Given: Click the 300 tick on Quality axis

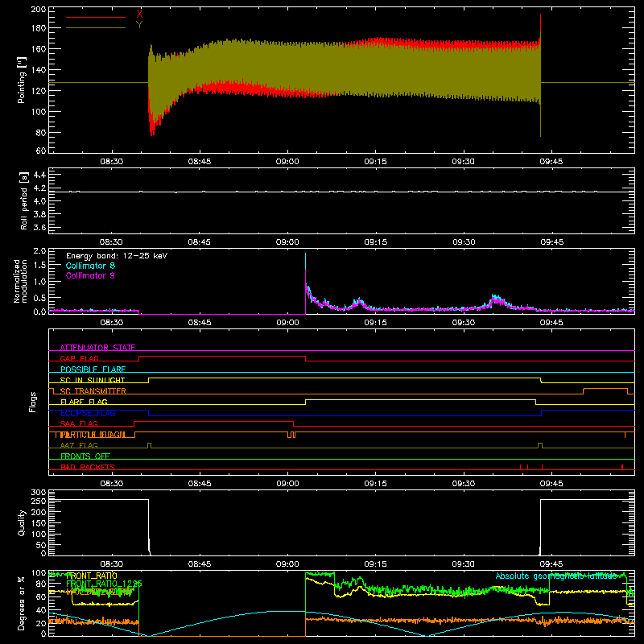Looking at the screenshot, I should 39,492.
